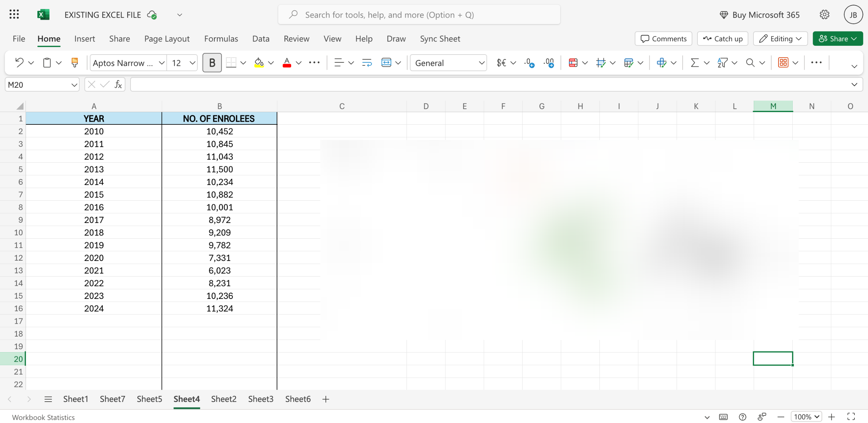868x423 pixels.
Task: Click the Sort and Filter icon
Action: pyautogui.click(x=722, y=63)
